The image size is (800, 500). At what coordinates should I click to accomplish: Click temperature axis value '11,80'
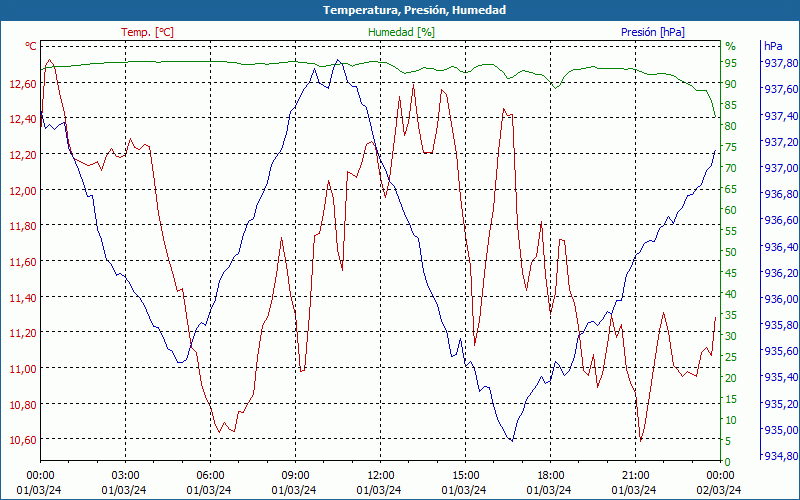pos(23,226)
